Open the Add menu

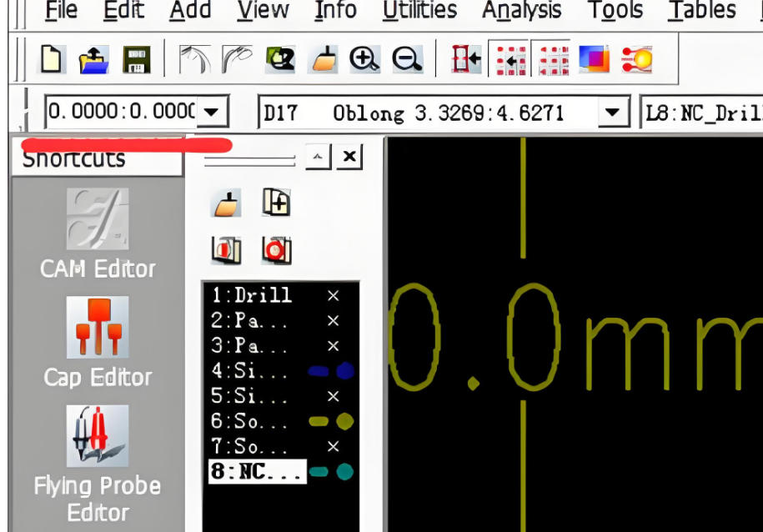point(190,10)
